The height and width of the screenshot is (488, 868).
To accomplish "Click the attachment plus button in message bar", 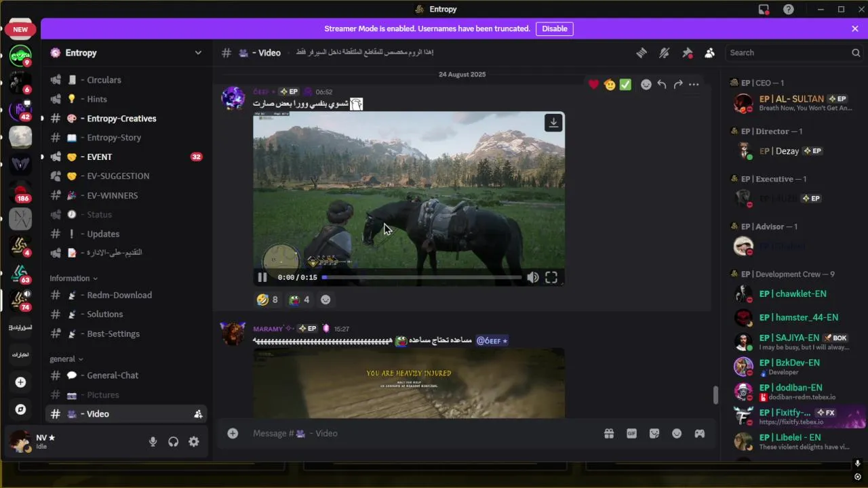I will coord(233,433).
